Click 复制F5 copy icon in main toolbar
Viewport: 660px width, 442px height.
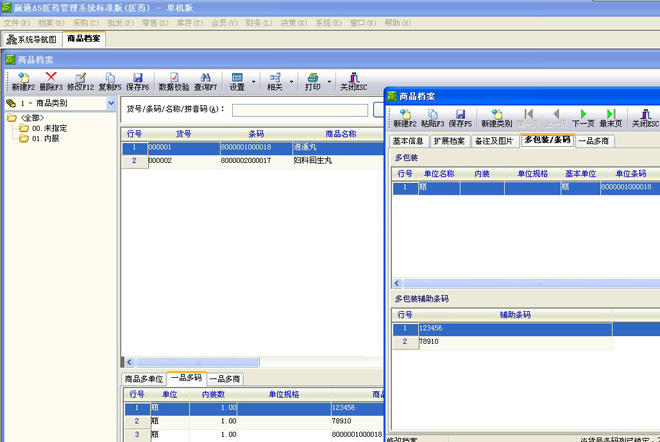[x=110, y=81]
